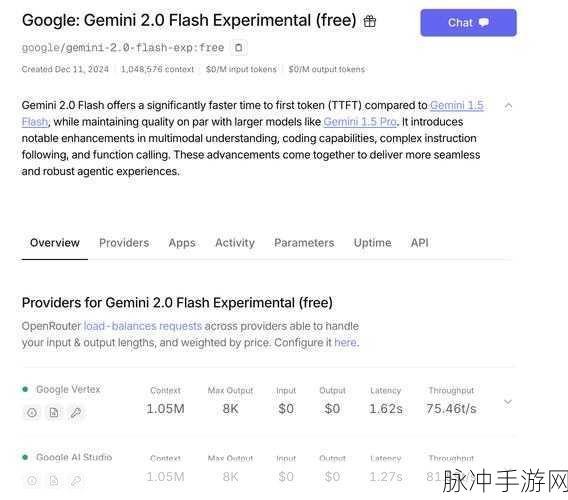Click the Google Vertex provider name
Viewport: 568px width, 500px height.
point(68,389)
